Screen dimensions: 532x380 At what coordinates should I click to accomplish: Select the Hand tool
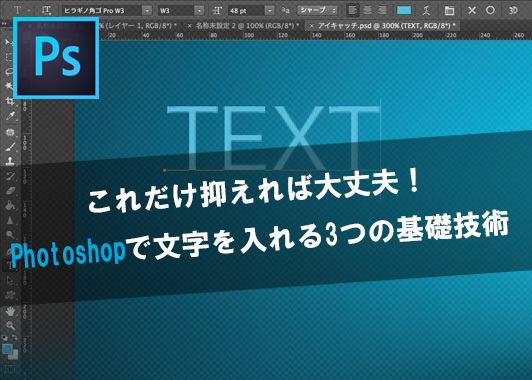tap(10, 311)
